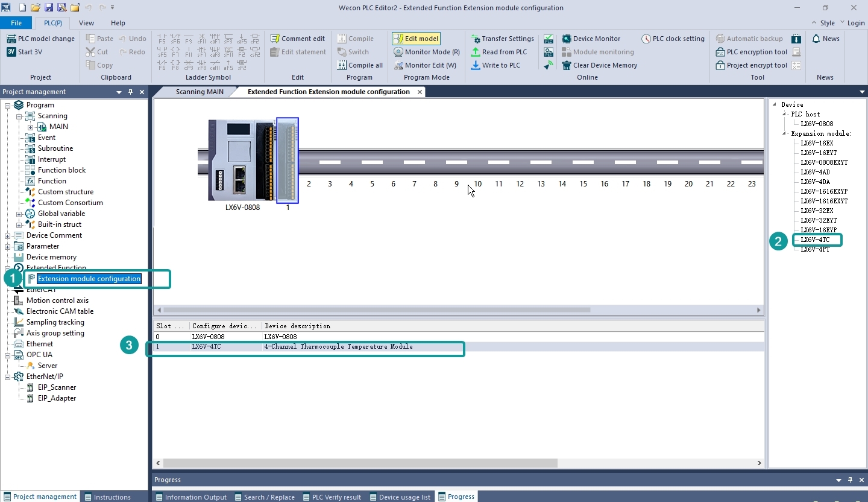Click the slot table horizontal scrollbar thumb
Screen dimensions: 868x502
coord(360,463)
